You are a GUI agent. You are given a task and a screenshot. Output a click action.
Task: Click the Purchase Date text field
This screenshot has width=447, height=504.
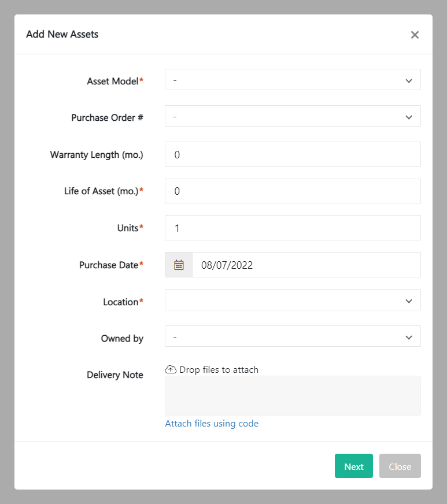tap(306, 265)
